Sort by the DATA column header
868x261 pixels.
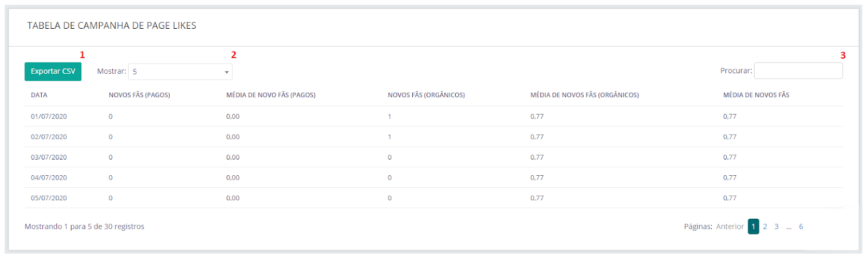click(x=39, y=95)
